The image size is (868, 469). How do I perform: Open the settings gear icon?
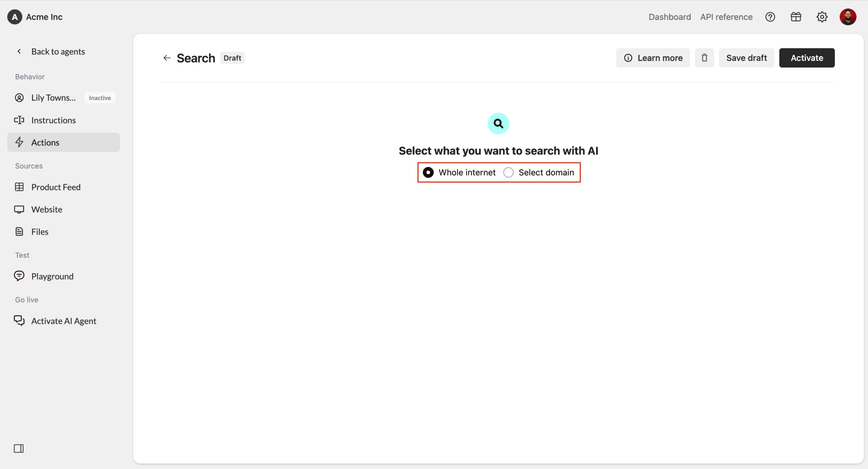coord(822,17)
